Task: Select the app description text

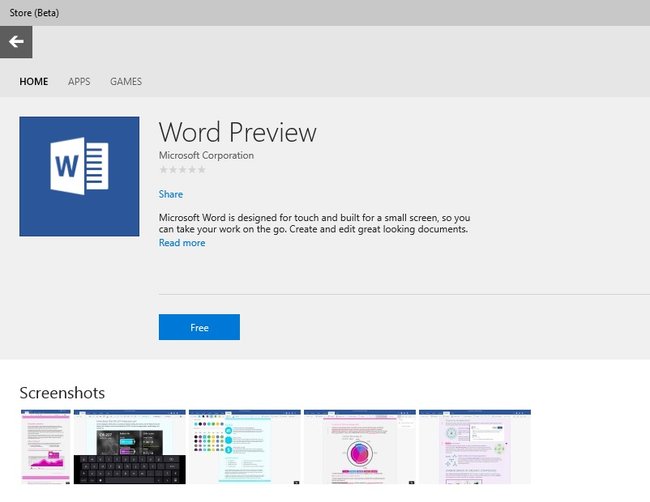Action: [x=315, y=223]
